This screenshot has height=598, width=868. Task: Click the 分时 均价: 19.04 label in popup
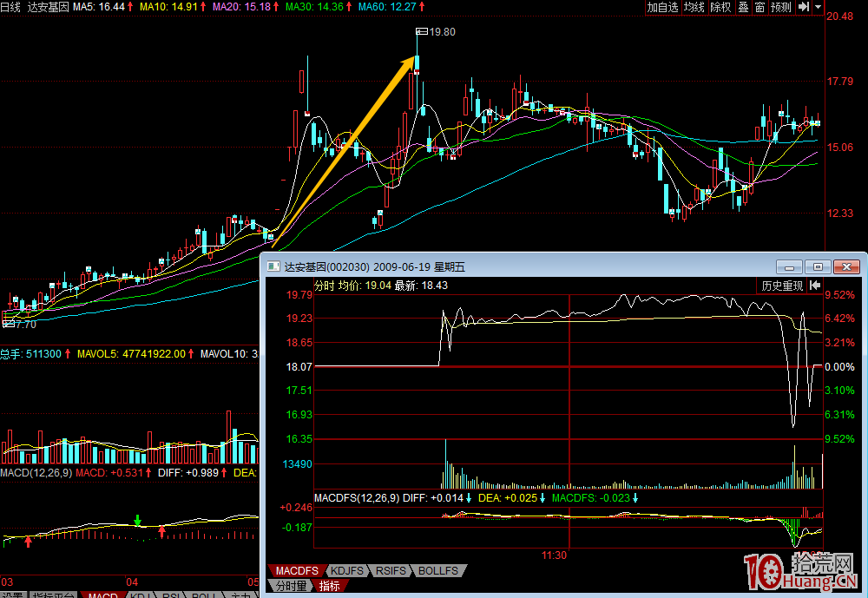(x=352, y=286)
